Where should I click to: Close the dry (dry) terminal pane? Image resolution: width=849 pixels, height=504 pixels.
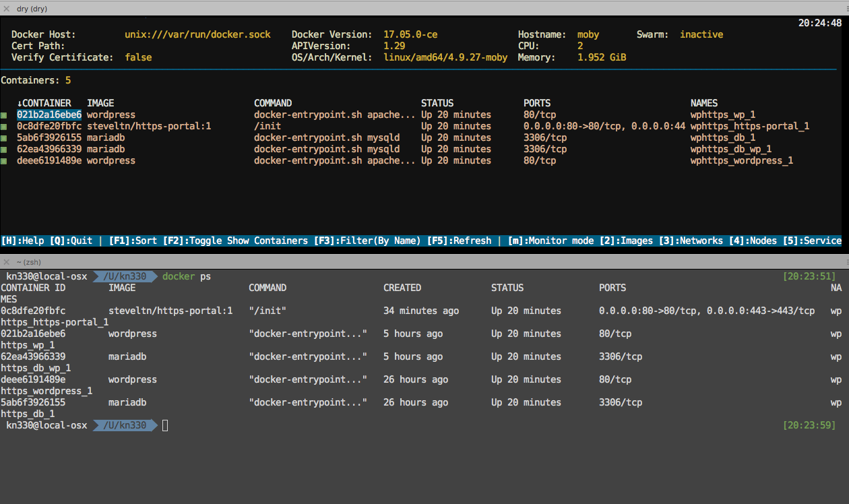point(7,8)
